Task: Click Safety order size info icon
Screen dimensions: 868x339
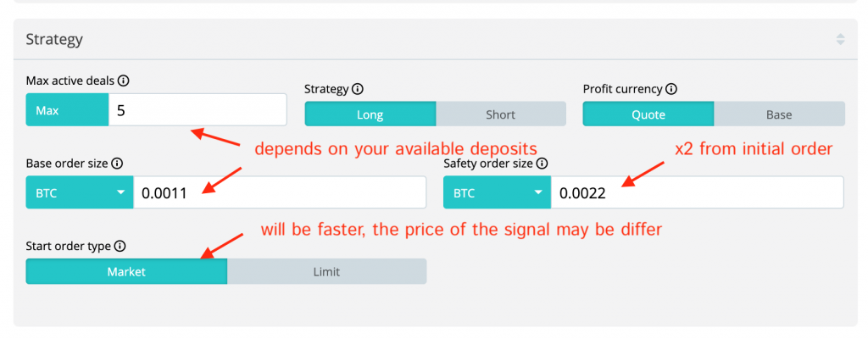Action: click(x=542, y=164)
